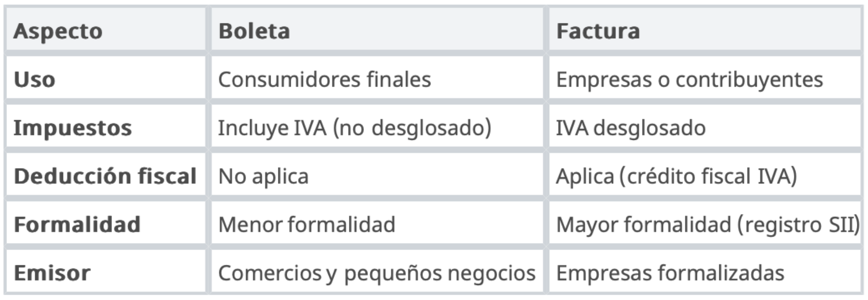Image resolution: width=868 pixels, height=300 pixels.
Task: Click the Aplica (crédito fiscal IVA) cell
Action: coord(705,175)
